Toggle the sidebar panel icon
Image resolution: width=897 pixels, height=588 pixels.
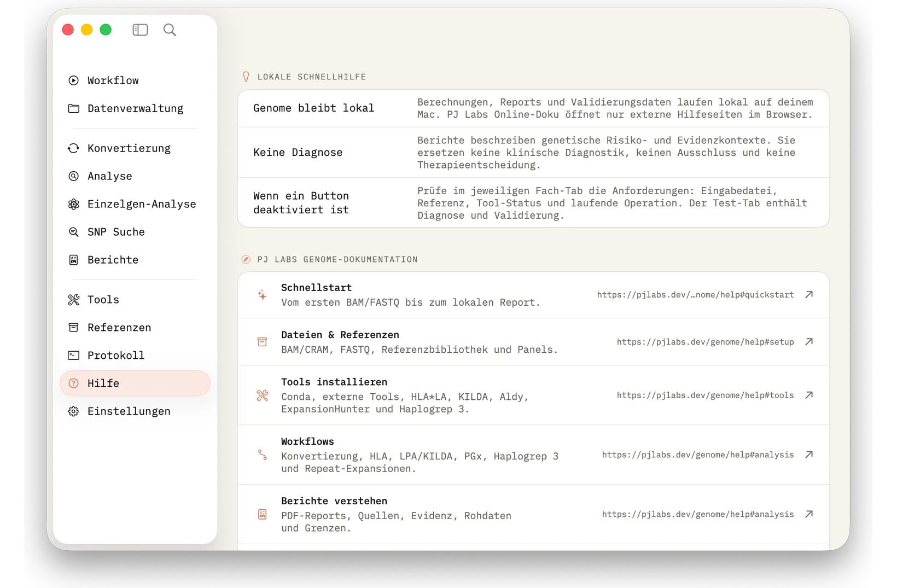click(140, 30)
